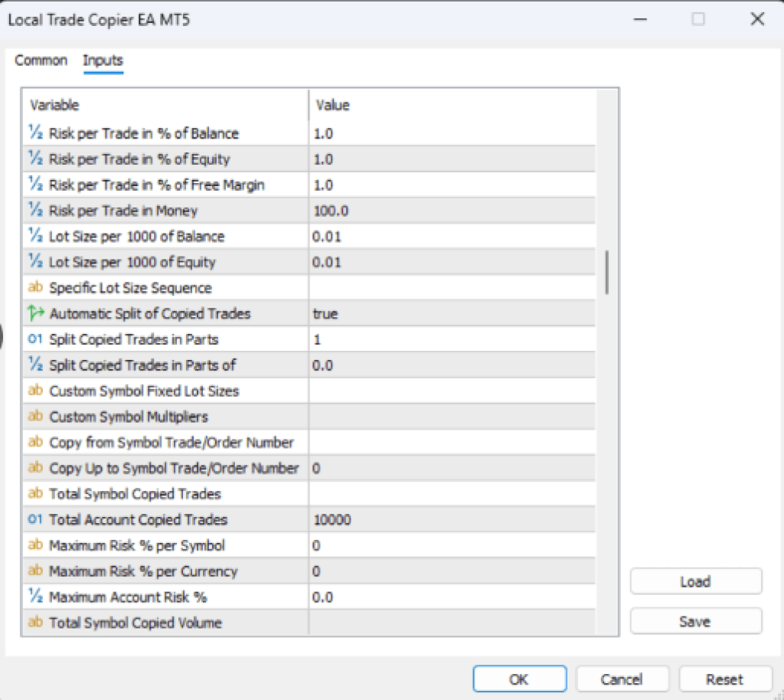Click the fraction icon beside Split Copied Trades in Parts of
784x700 pixels.
click(x=35, y=365)
